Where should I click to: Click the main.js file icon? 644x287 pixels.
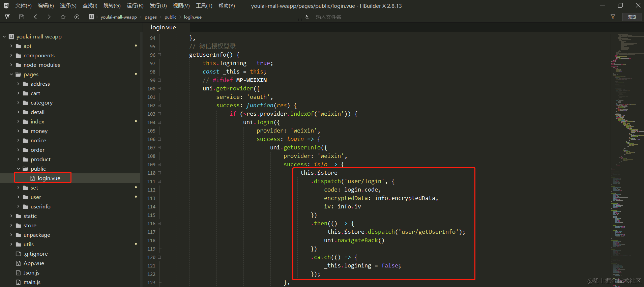tap(19, 282)
